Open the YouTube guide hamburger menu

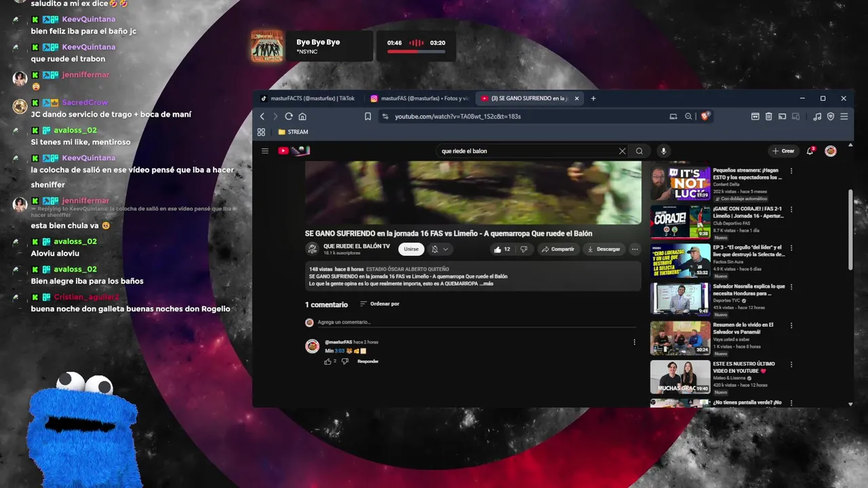pos(265,151)
